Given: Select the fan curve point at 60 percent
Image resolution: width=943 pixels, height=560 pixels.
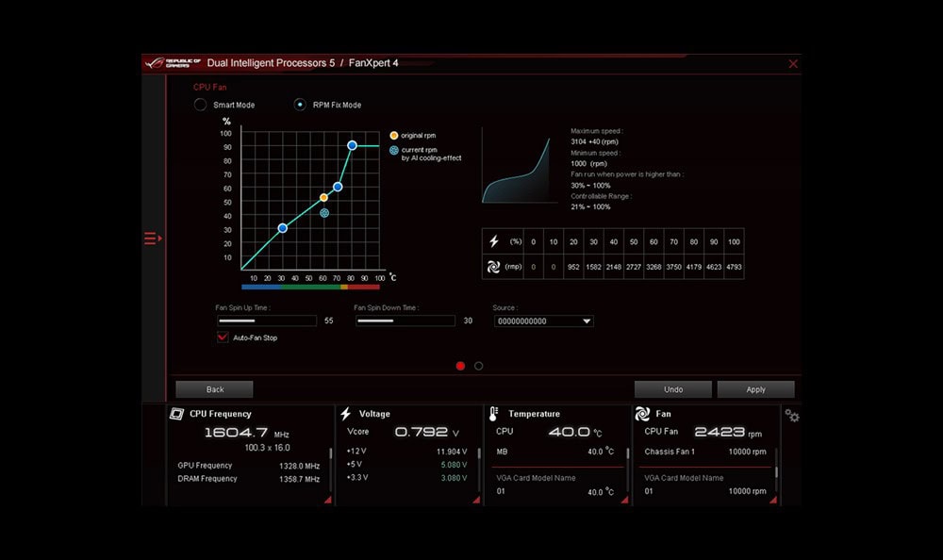Looking at the screenshot, I should coord(338,187).
